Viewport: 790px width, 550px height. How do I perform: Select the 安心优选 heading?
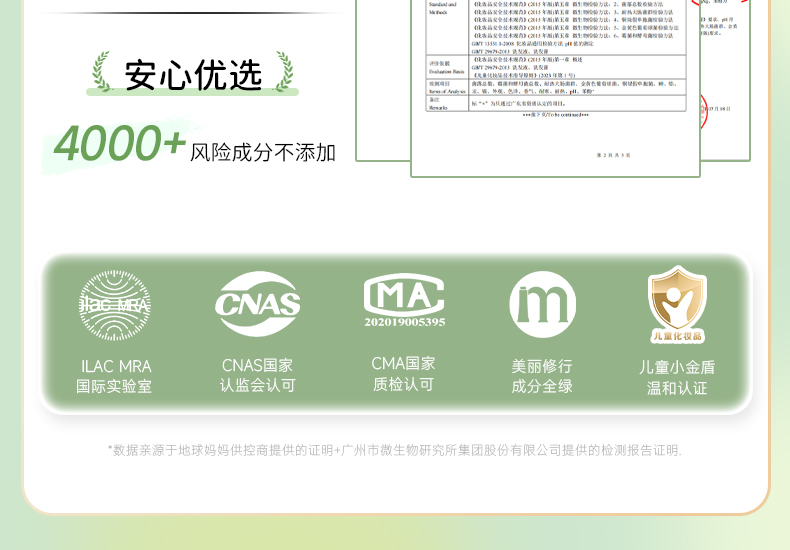pos(192,74)
